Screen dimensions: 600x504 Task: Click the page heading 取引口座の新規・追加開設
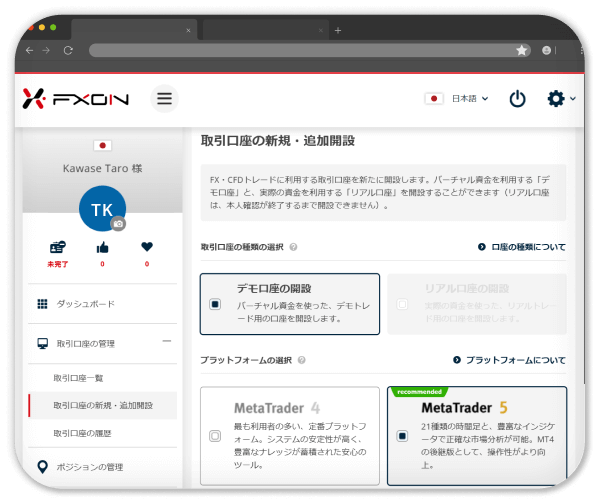point(278,141)
